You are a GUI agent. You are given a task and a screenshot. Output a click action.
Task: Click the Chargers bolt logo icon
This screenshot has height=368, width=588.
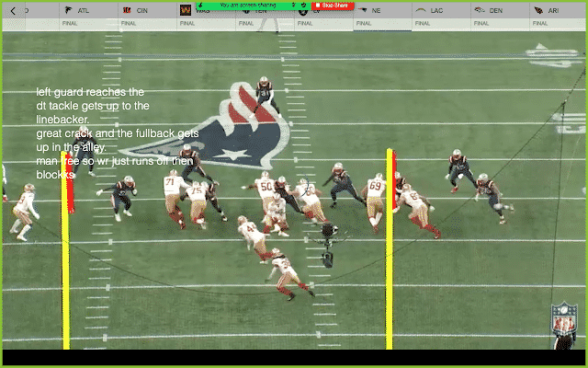pyautogui.click(x=421, y=10)
